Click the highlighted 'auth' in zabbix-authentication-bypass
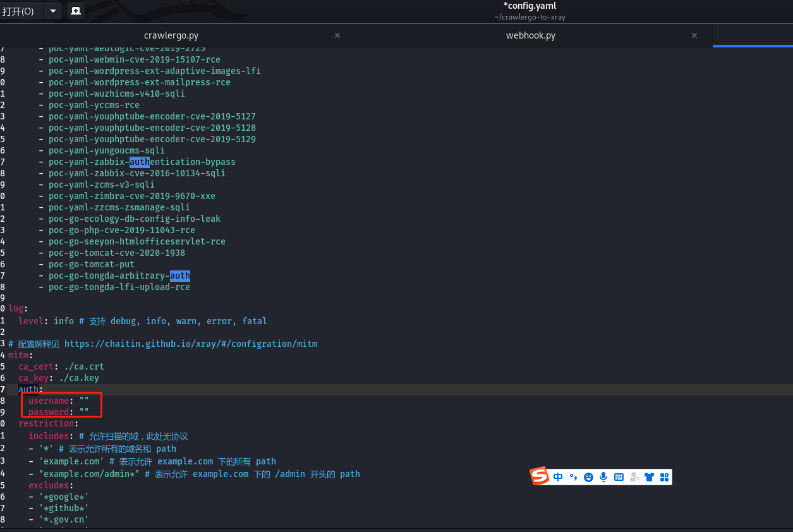The image size is (793, 532). 140,162
